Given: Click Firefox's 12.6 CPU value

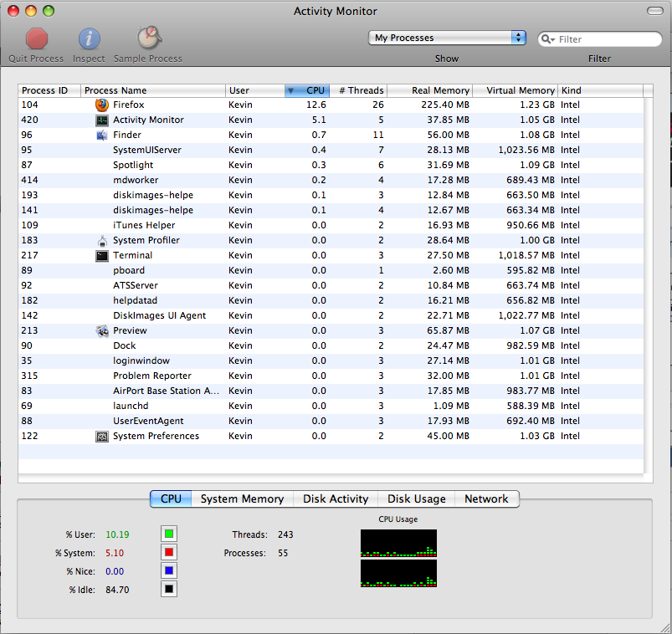Looking at the screenshot, I should click(316, 105).
